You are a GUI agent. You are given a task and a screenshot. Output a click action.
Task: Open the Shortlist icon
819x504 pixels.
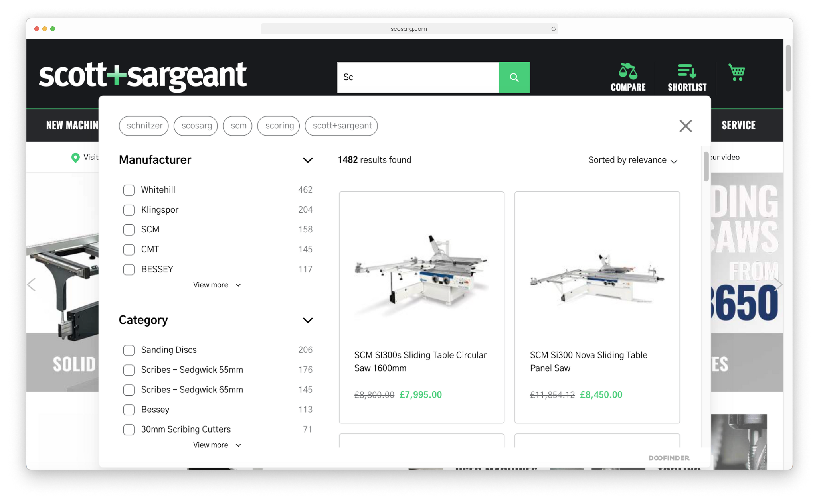(x=686, y=72)
